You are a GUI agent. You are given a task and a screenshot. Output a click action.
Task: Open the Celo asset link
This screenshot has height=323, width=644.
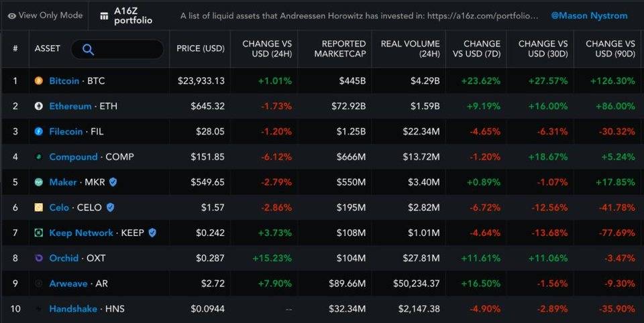pos(59,208)
